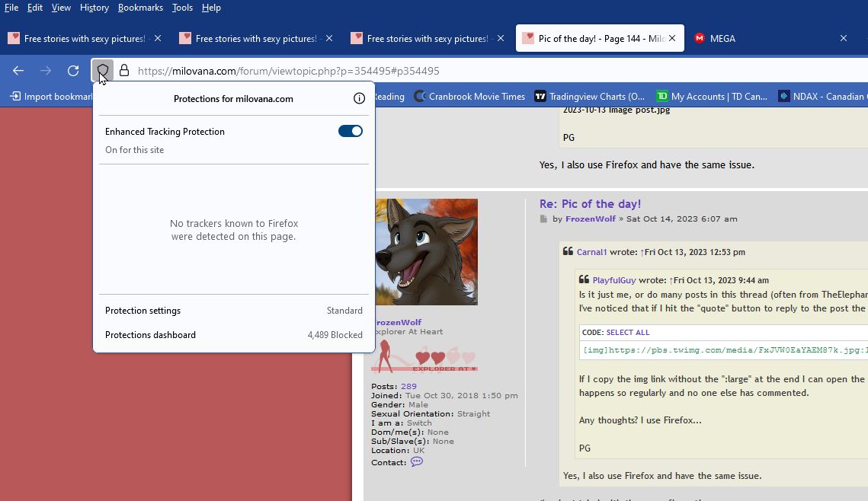Toggle Enhanced Tracking Protection switch

tap(351, 131)
